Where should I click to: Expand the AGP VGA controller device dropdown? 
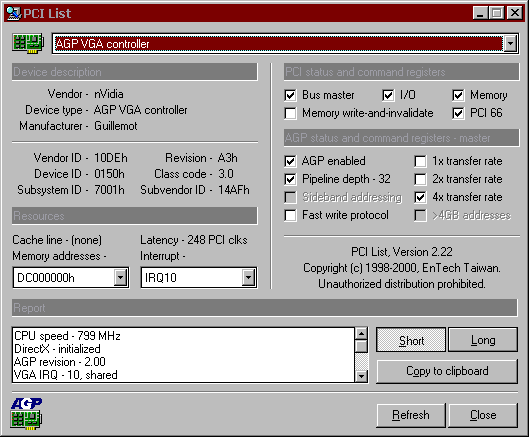pos(511,44)
